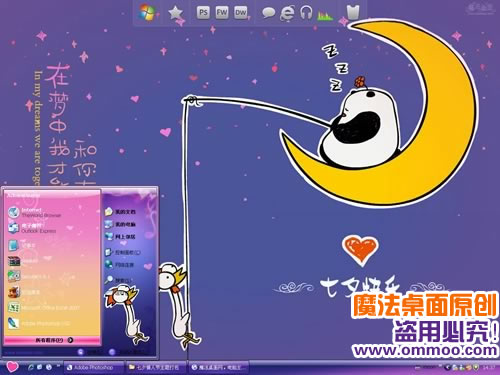Image resolution: width=500 pixels, height=375 pixels.
Task: Click the pink heart Start button
Action: pyautogui.click(x=12, y=367)
